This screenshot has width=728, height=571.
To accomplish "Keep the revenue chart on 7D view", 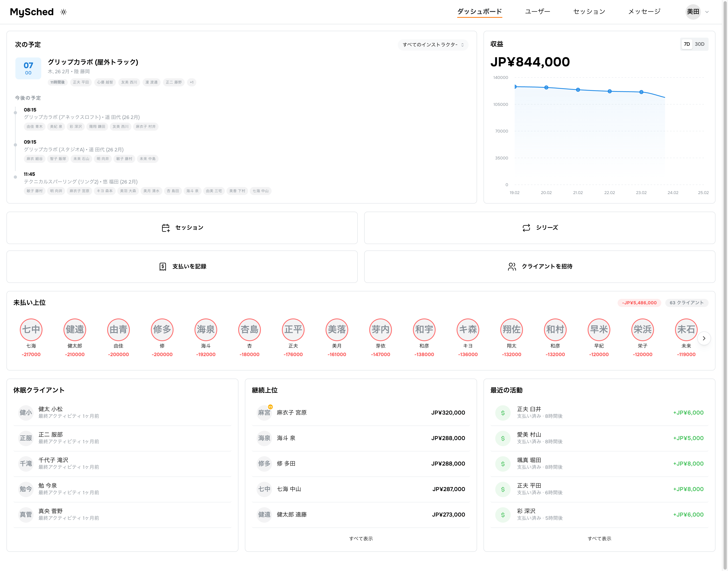I will pyautogui.click(x=687, y=44).
